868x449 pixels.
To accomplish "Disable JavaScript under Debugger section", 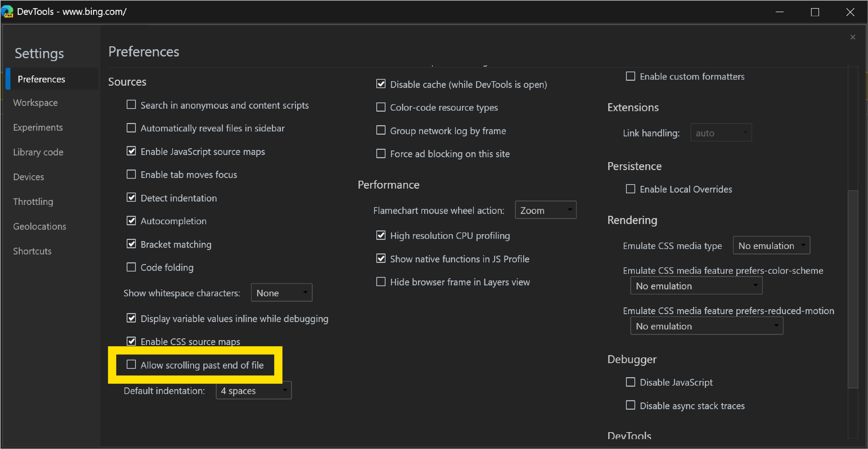I will click(x=630, y=382).
